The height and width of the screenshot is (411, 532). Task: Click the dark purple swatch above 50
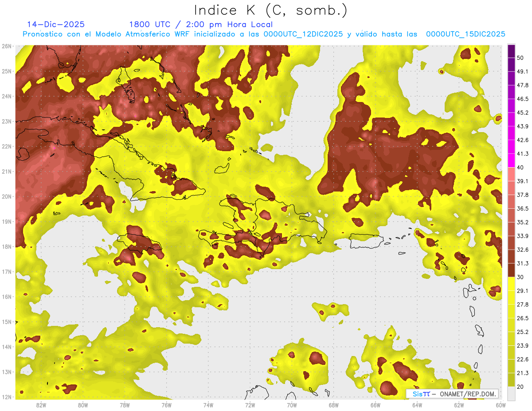[511, 51]
